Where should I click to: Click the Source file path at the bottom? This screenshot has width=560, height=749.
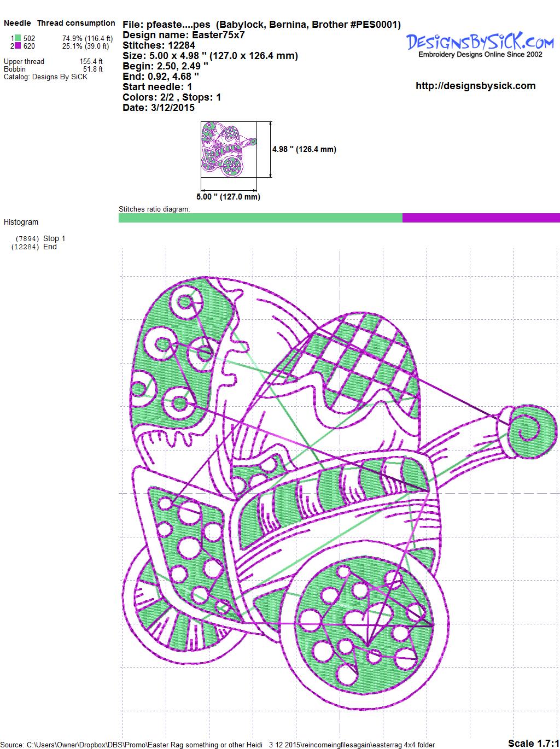[x=219, y=745]
